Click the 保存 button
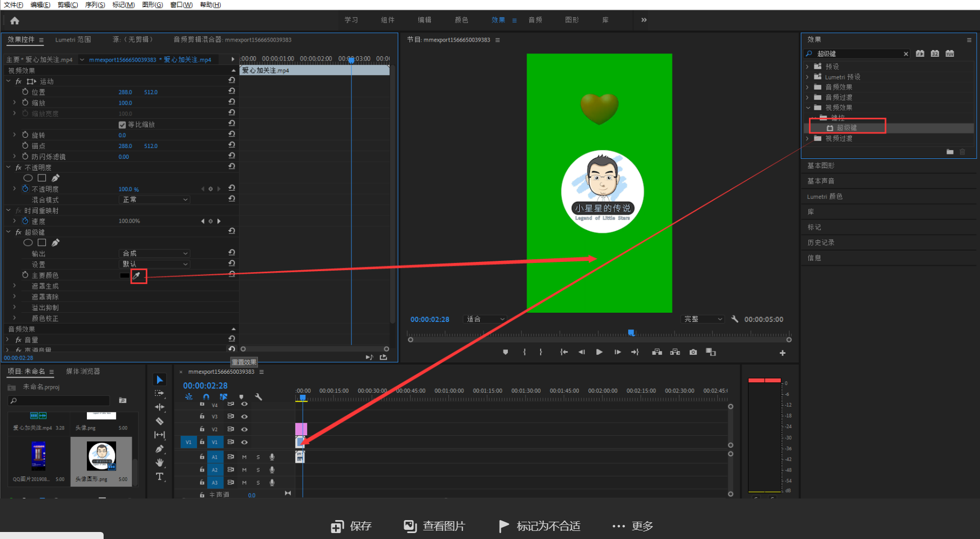The image size is (980, 539). 351,526
